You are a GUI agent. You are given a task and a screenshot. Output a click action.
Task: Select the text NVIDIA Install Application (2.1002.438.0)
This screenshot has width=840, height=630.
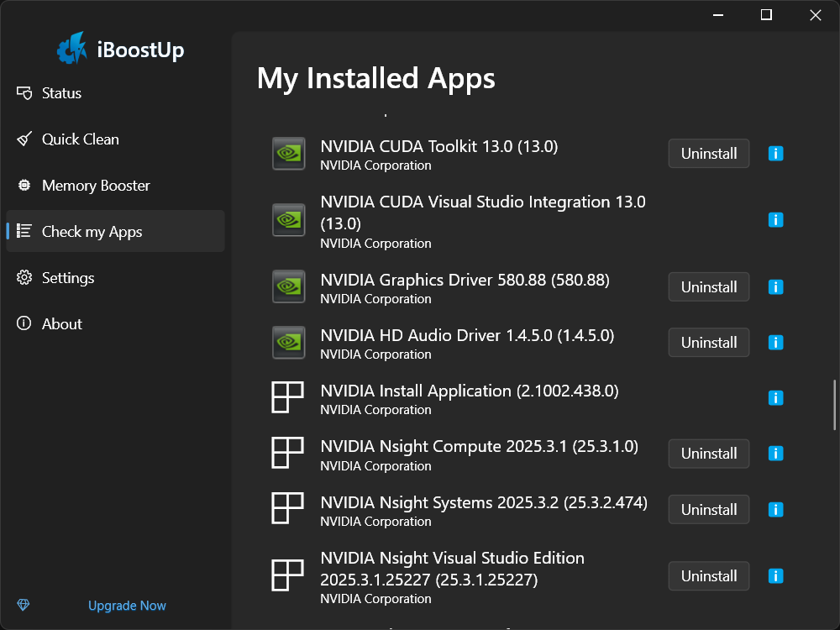tap(470, 391)
